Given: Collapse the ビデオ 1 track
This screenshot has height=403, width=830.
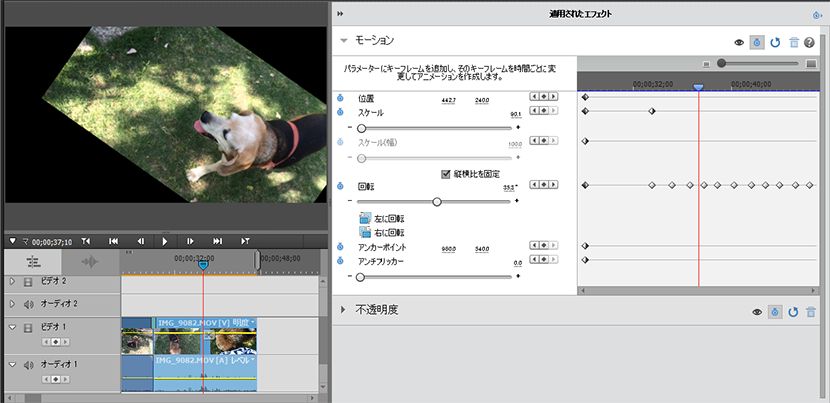Looking at the screenshot, I should pyautogui.click(x=13, y=328).
